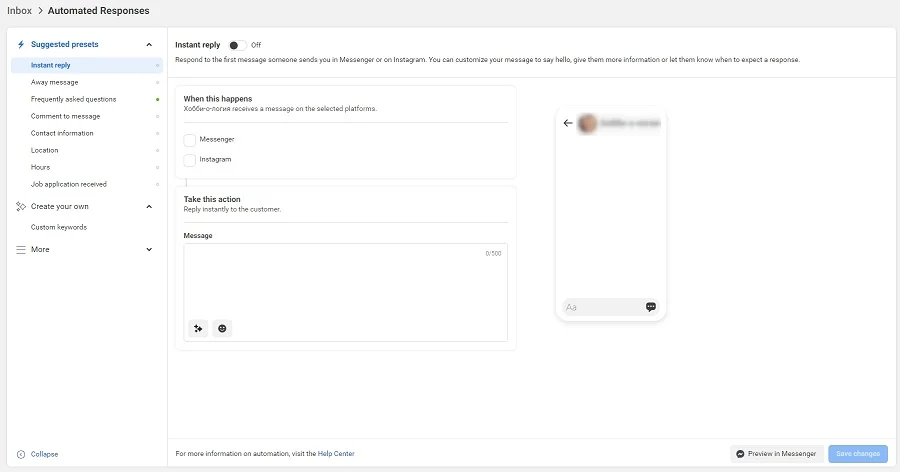
Task: Collapse the Suggested presets section chevron
Action: 149,45
